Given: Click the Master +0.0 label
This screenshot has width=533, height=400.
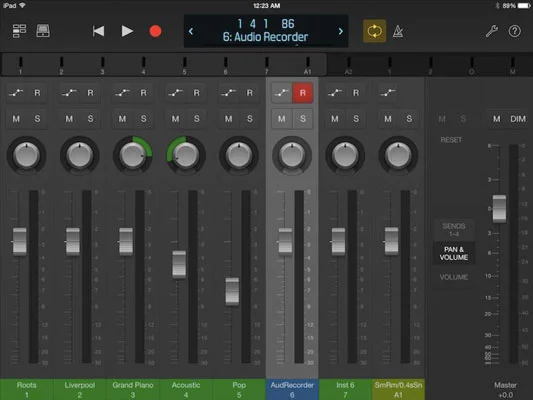Looking at the screenshot, I should click(505, 390).
